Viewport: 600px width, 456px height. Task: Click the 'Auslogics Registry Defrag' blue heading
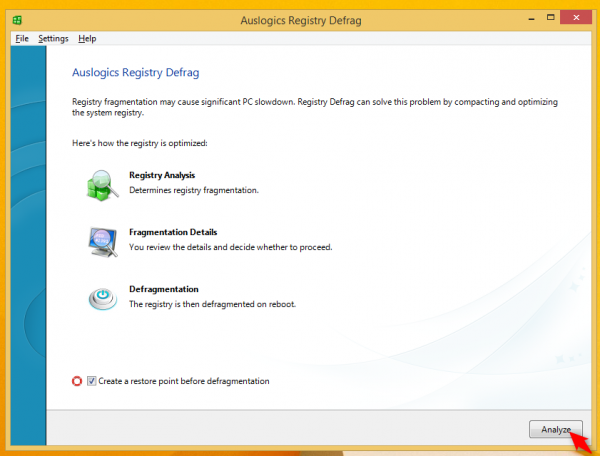point(135,72)
